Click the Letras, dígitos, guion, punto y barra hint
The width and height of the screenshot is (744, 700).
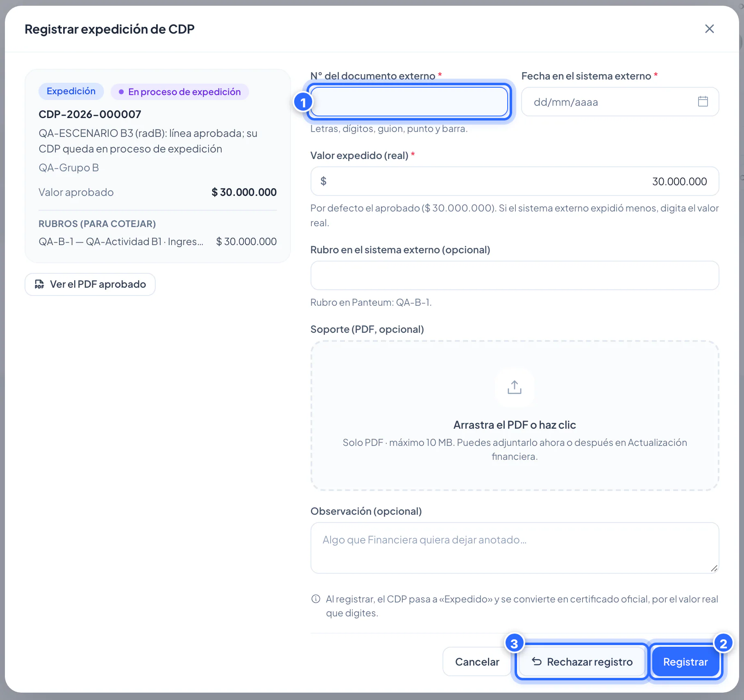point(389,129)
